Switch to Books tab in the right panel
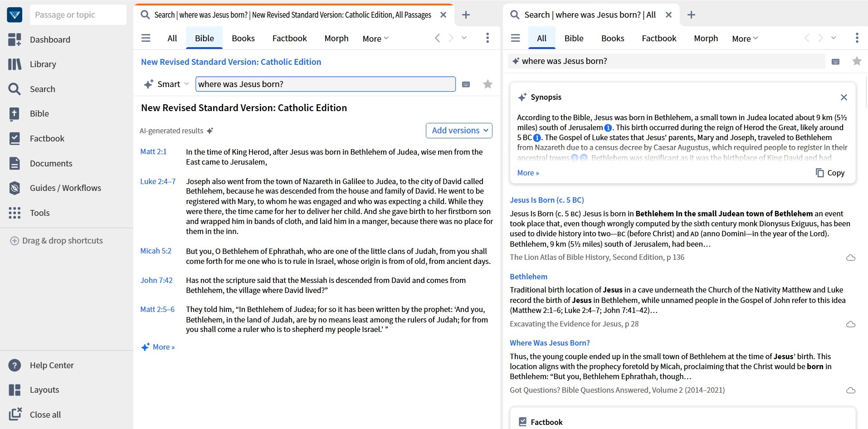Image resolution: width=868 pixels, height=429 pixels. 613,38
